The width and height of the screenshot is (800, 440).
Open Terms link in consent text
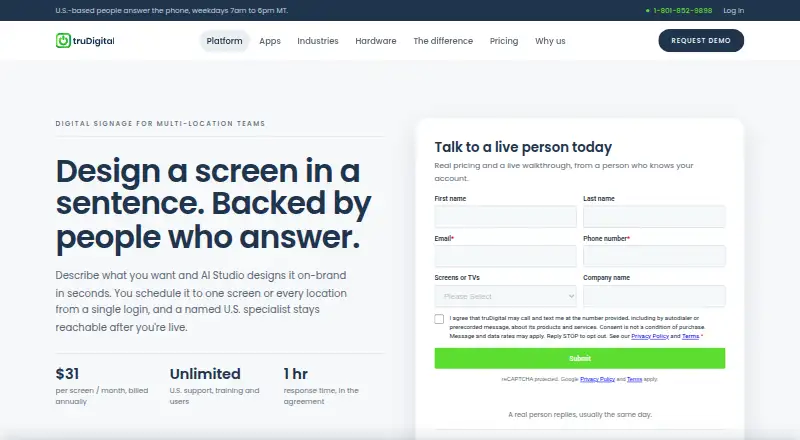(x=690, y=336)
